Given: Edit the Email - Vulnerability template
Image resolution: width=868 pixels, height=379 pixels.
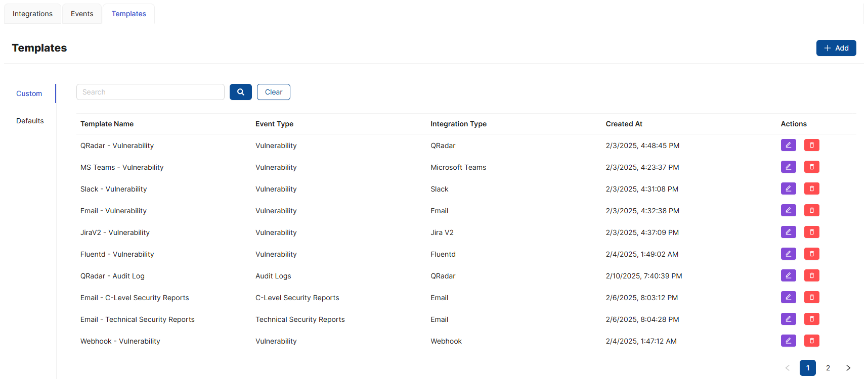Looking at the screenshot, I should [788, 211].
